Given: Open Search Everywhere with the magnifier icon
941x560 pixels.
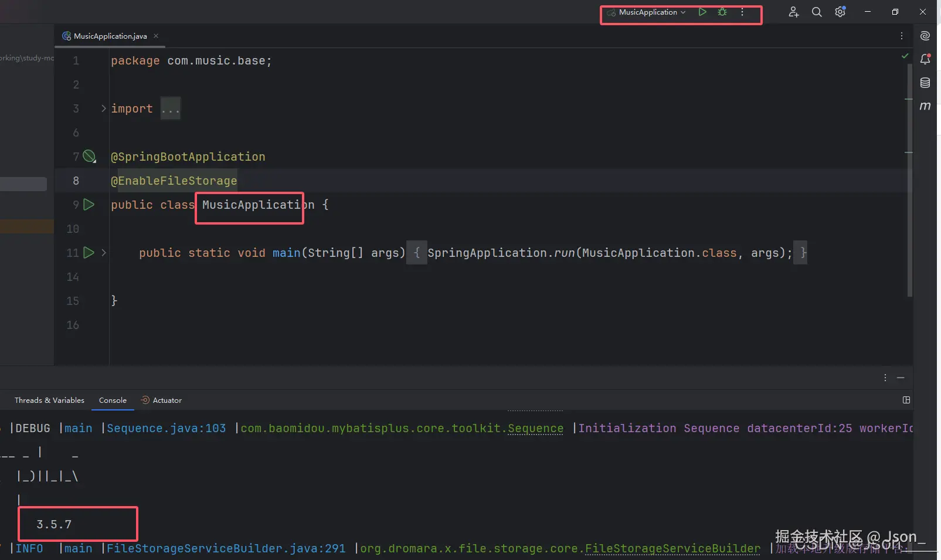Looking at the screenshot, I should [x=817, y=12].
